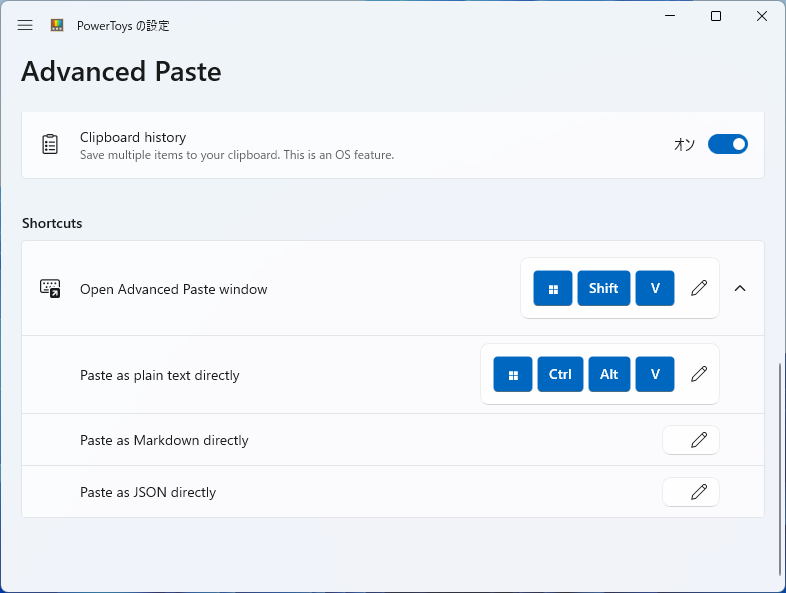
Task: Click the Windows key badge for plain text
Action: coord(513,374)
